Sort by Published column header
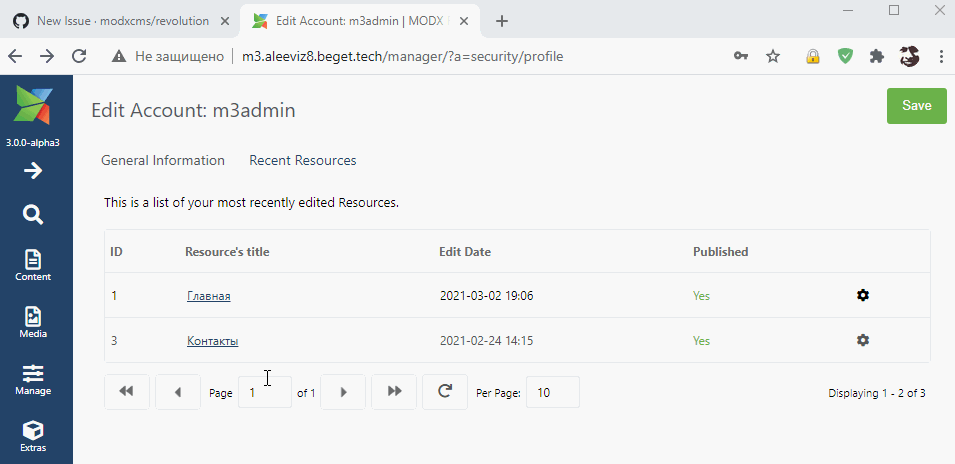Viewport: 955px width, 464px height. point(721,251)
